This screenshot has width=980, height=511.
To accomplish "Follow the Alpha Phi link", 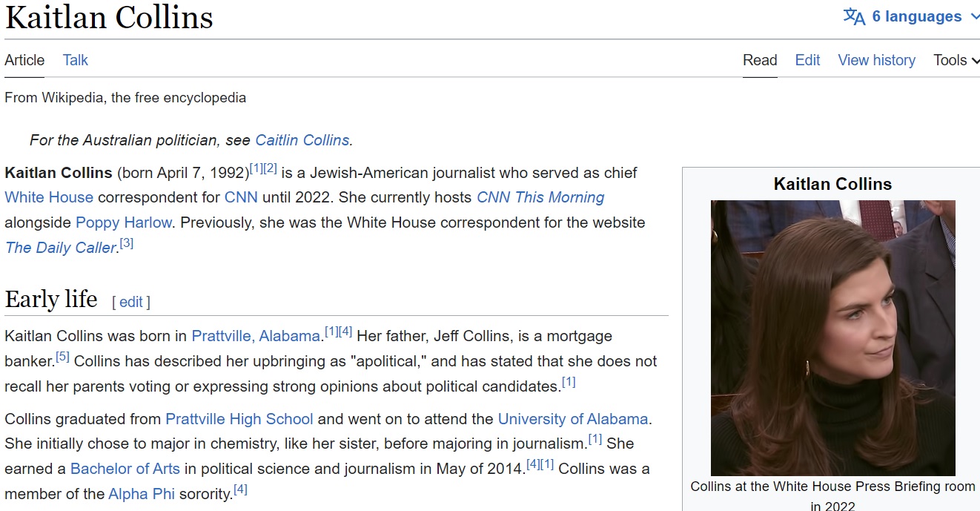I will [142, 494].
